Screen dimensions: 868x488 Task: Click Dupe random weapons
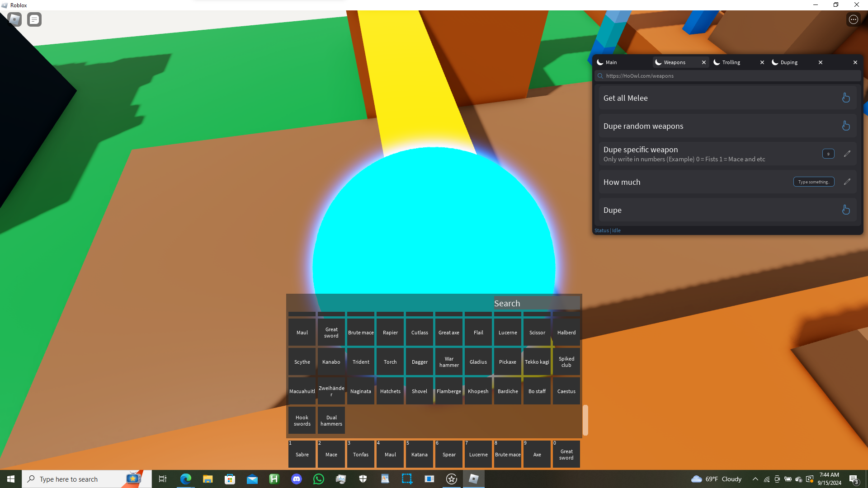[727, 126]
